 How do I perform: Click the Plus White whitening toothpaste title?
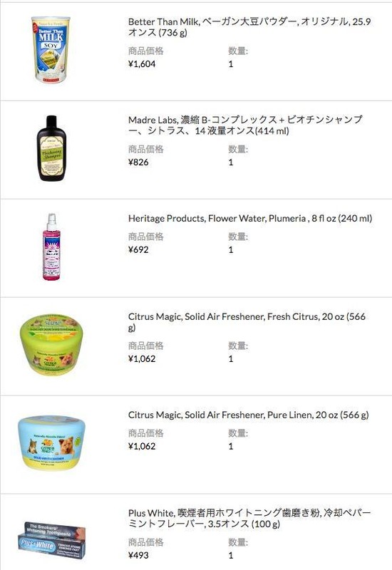click(249, 519)
